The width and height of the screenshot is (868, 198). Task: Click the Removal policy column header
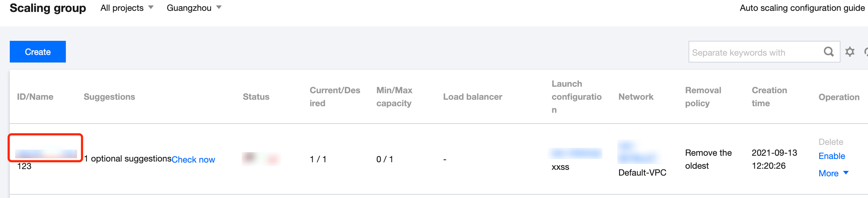point(703,97)
